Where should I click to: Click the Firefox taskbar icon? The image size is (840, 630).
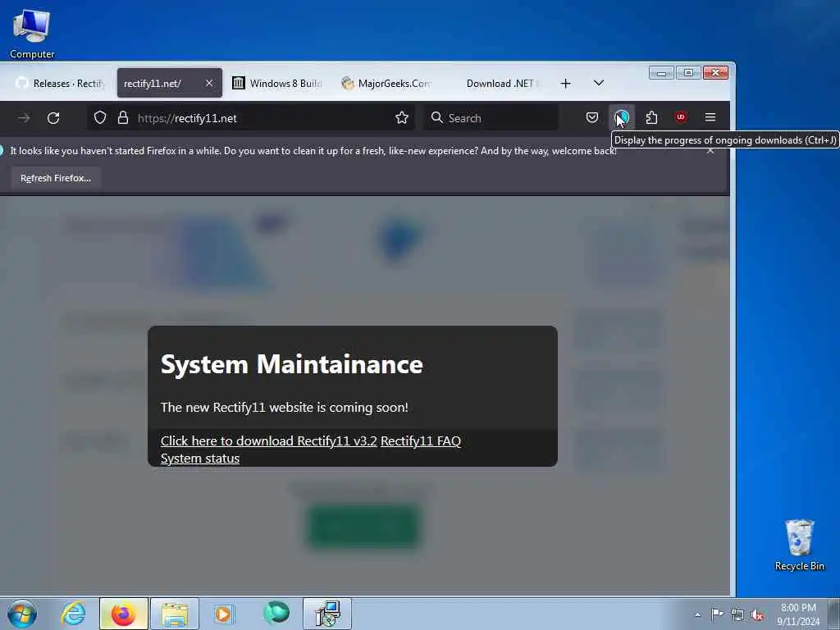click(x=124, y=614)
